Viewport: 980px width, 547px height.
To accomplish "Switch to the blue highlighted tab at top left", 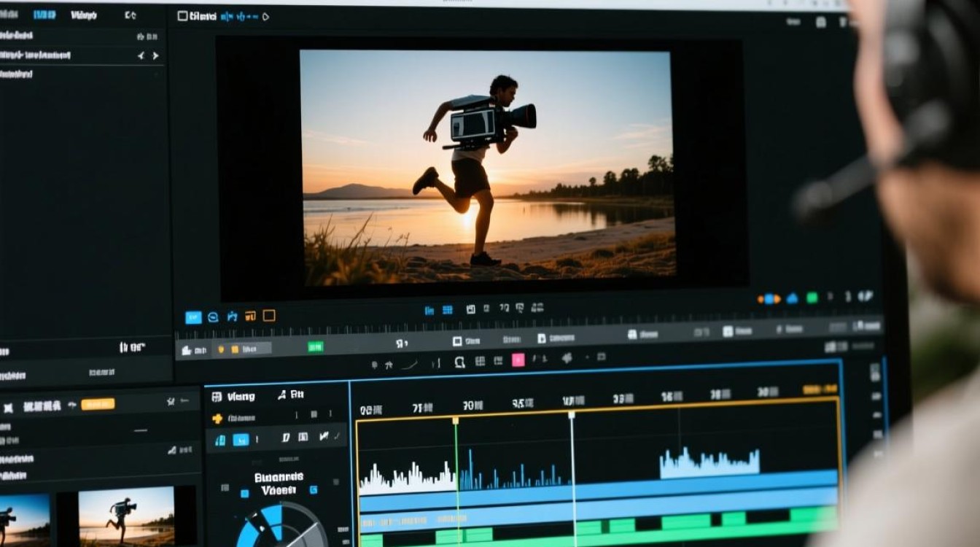I will click(x=44, y=15).
